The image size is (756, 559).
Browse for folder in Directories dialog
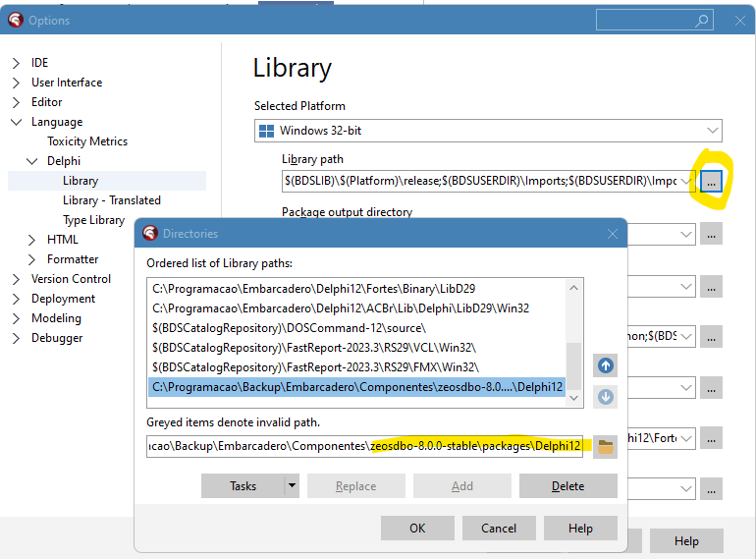click(x=606, y=446)
